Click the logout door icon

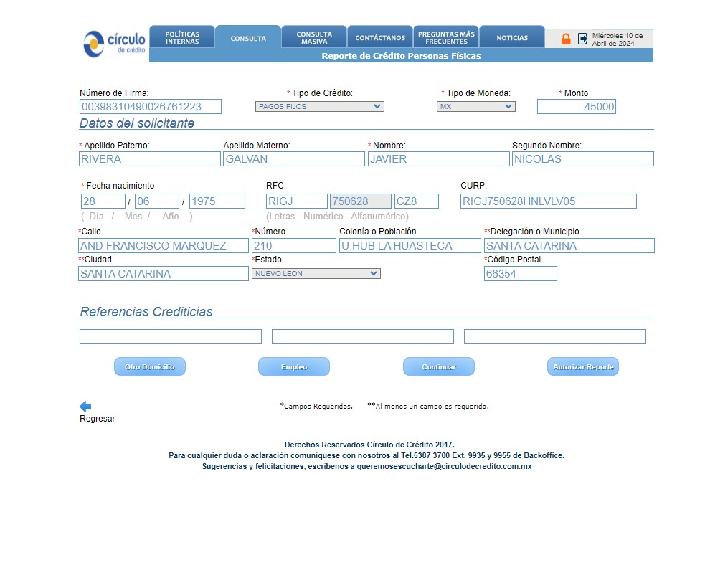(582, 39)
